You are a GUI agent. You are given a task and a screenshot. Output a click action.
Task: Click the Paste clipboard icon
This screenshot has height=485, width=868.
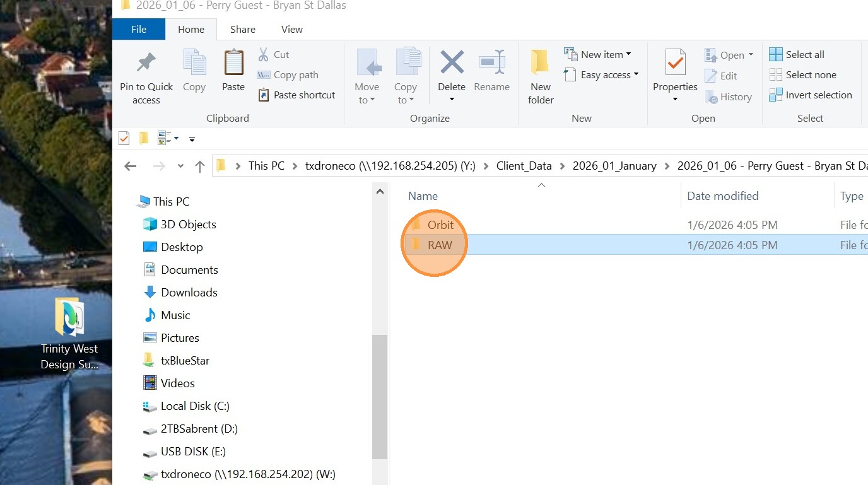(233, 63)
